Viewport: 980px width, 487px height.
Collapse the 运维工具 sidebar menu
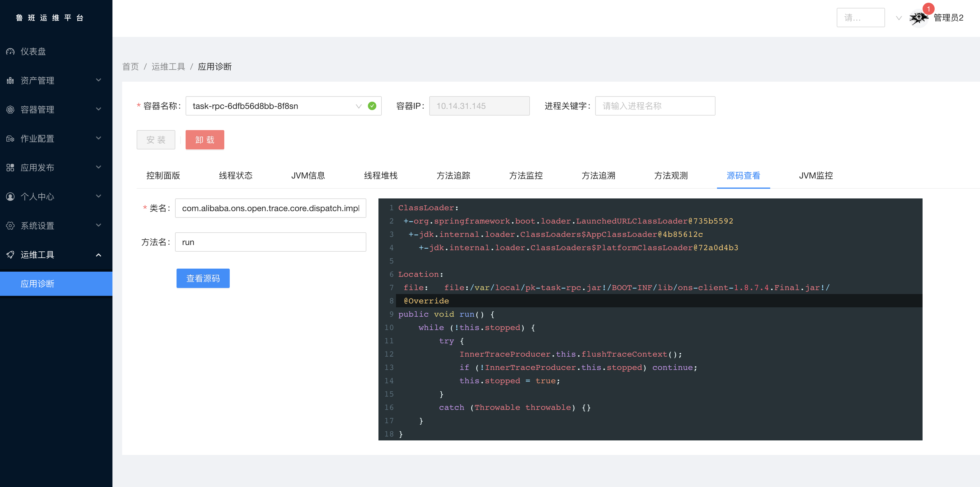tap(99, 255)
